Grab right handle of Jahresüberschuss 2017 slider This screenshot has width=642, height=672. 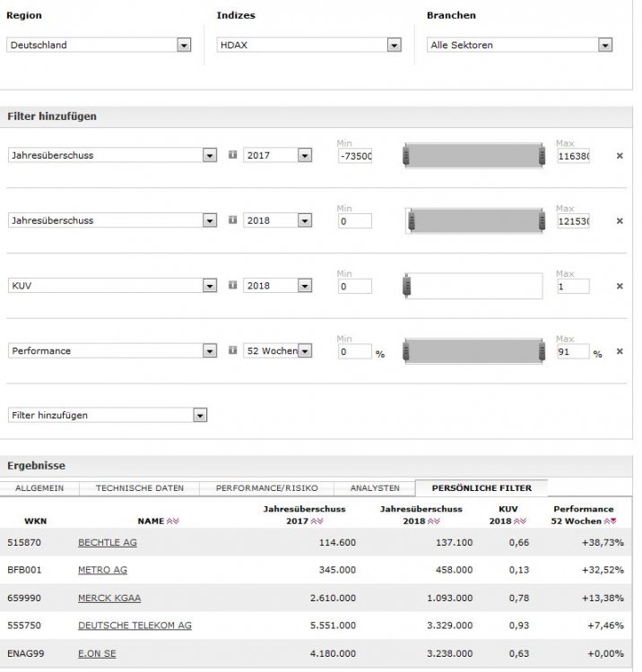coord(542,156)
